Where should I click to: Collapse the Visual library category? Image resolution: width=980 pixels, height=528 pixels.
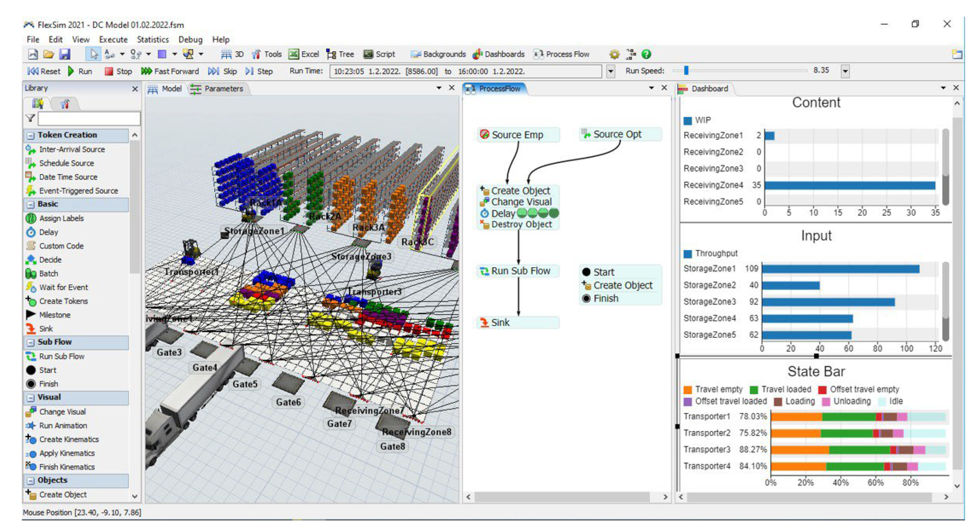(x=31, y=398)
